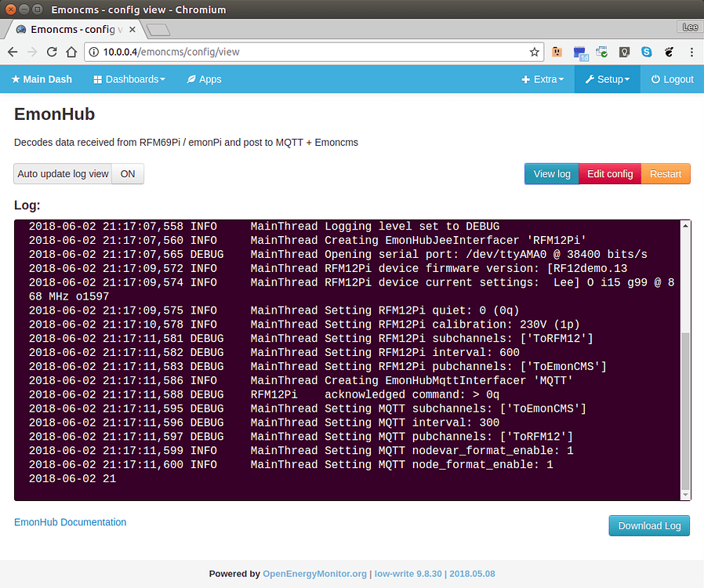Toggle Auto update log view off
The width and height of the screenshot is (704, 588).
tap(127, 173)
